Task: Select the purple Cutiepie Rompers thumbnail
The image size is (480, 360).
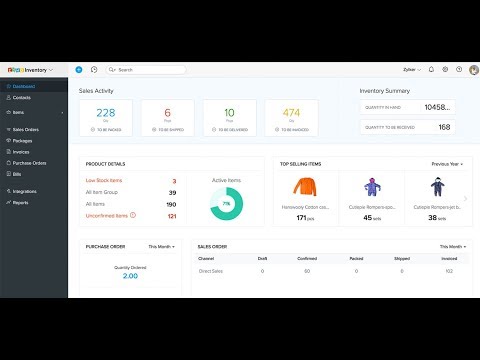Action: (372, 187)
